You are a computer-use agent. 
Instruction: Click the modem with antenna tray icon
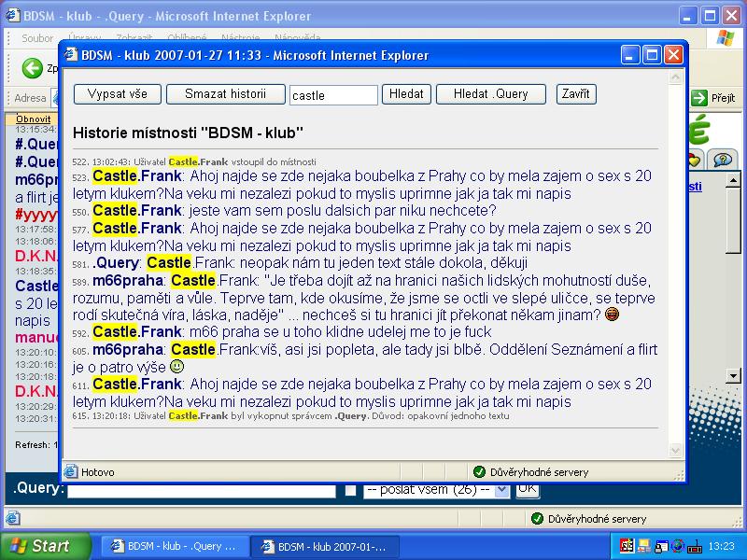(695, 546)
